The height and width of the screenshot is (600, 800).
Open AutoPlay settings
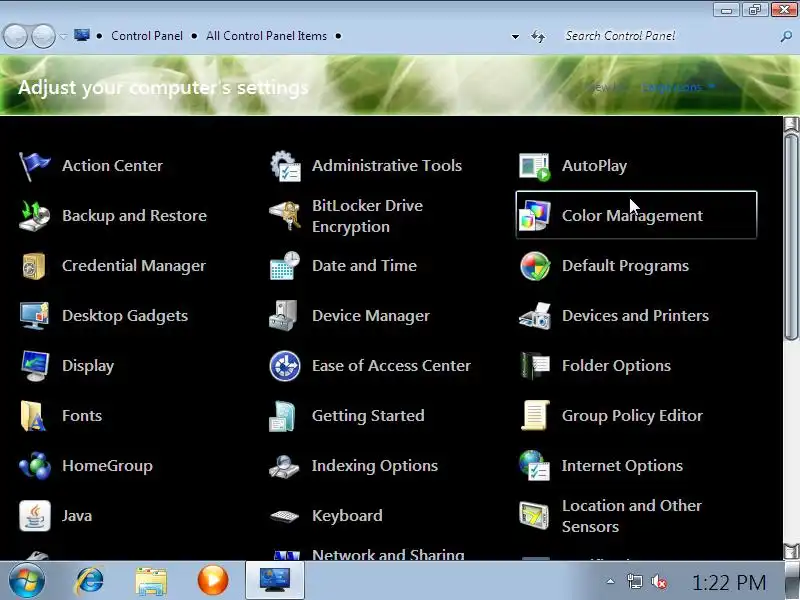point(573,166)
